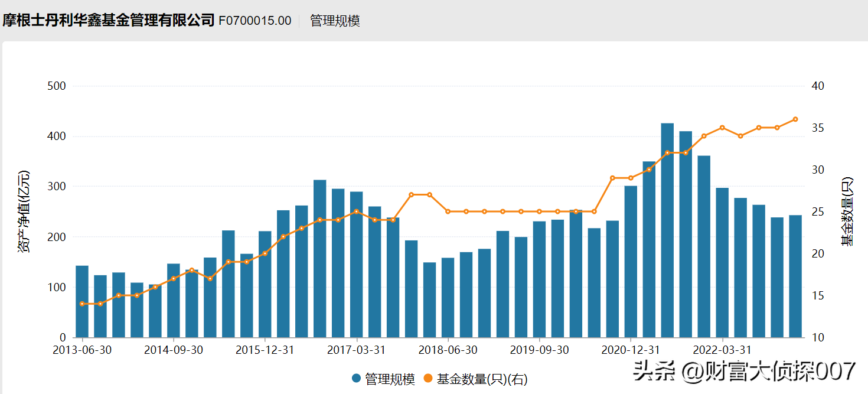This screenshot has width=868, height=394.
Task: Click the fund code F0700015.00
Action: click(255, 21)
